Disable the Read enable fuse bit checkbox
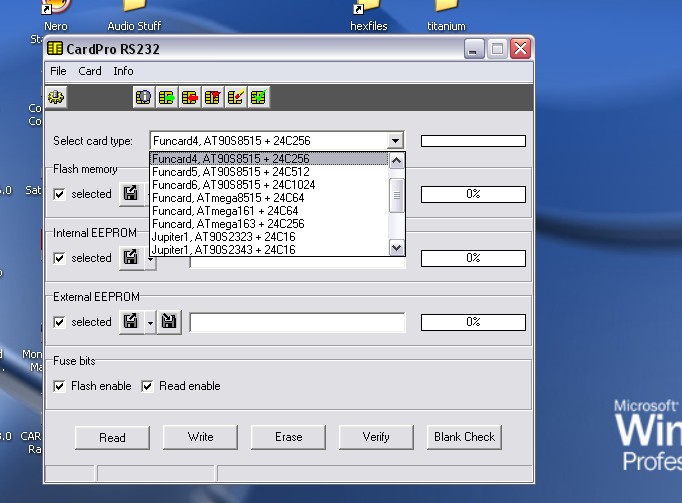This screenshot has width=682, height=503. point(148,386)
